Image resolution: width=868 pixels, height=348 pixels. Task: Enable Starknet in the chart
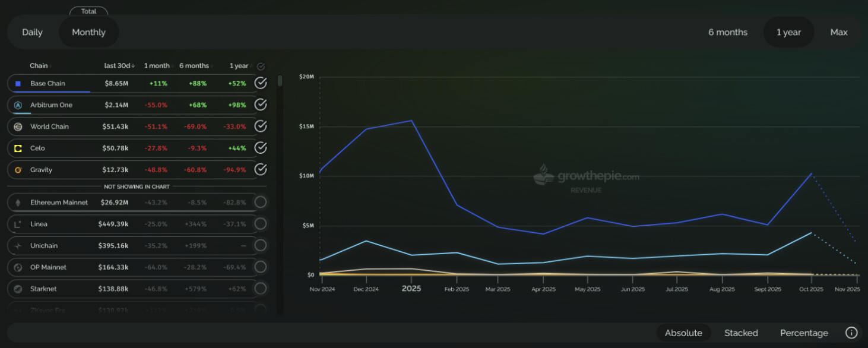coord(260,289)
